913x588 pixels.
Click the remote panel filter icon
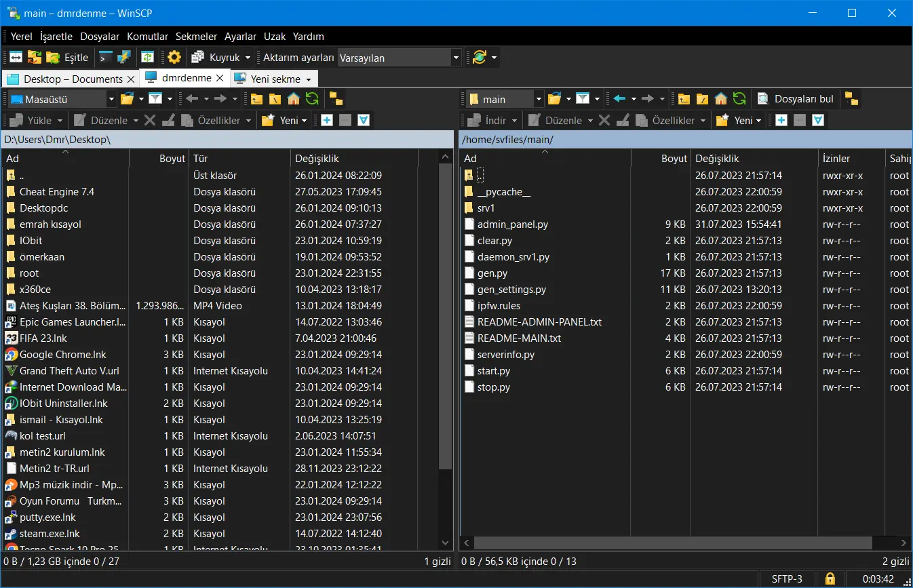coord(583,99)
